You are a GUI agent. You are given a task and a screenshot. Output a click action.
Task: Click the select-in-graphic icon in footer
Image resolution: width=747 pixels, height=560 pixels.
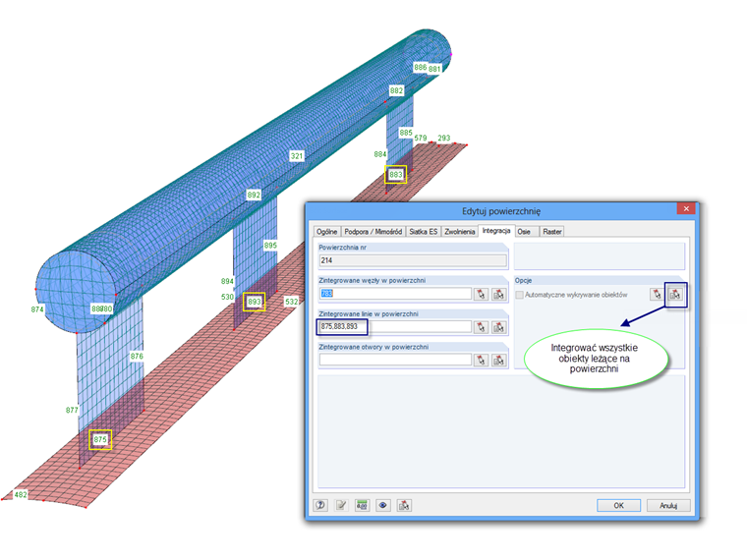tap(404, 505)
